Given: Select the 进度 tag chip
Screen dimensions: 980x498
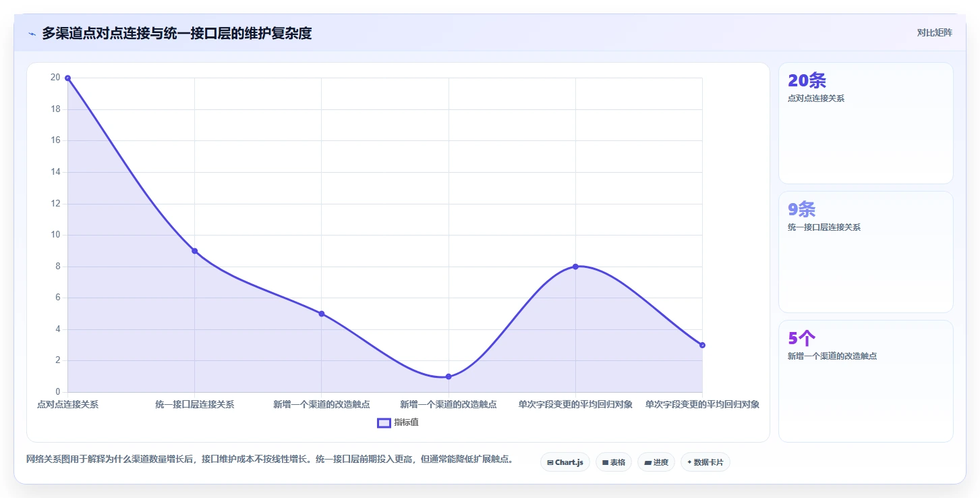Looking at the screenshot, I should click(x=656, y=462).
